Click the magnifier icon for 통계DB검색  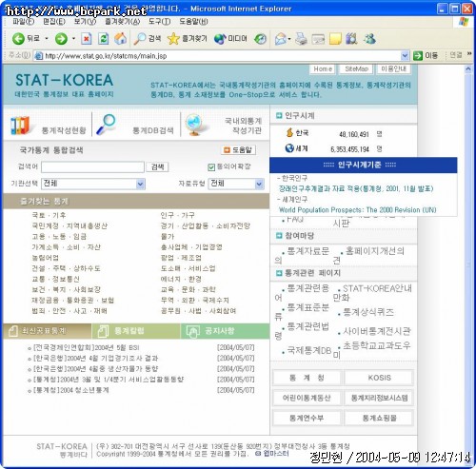[x=106, y=125]
